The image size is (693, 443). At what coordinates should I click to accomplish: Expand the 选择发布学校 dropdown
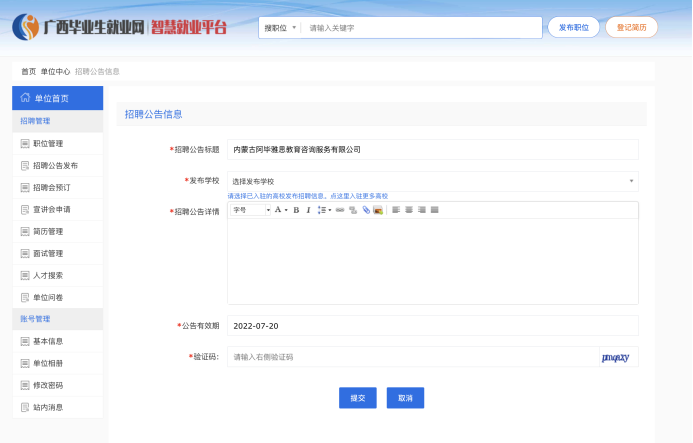(x=432, y=181)
